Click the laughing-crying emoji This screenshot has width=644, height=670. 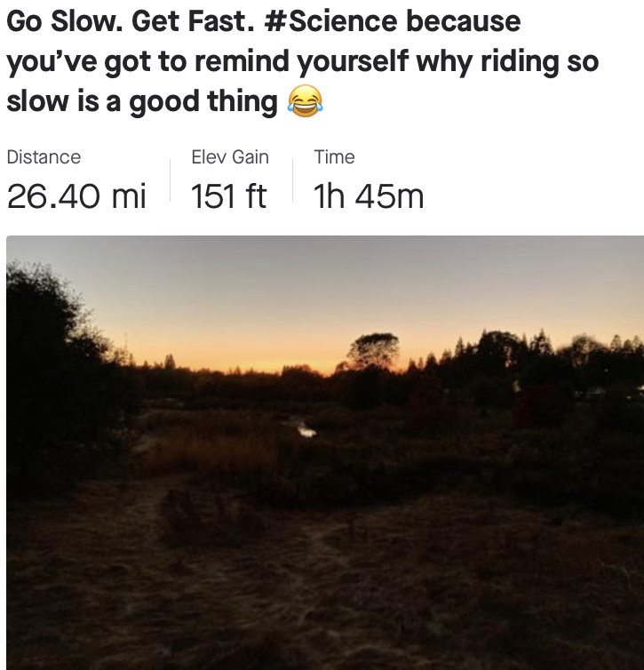pos(305,100)
